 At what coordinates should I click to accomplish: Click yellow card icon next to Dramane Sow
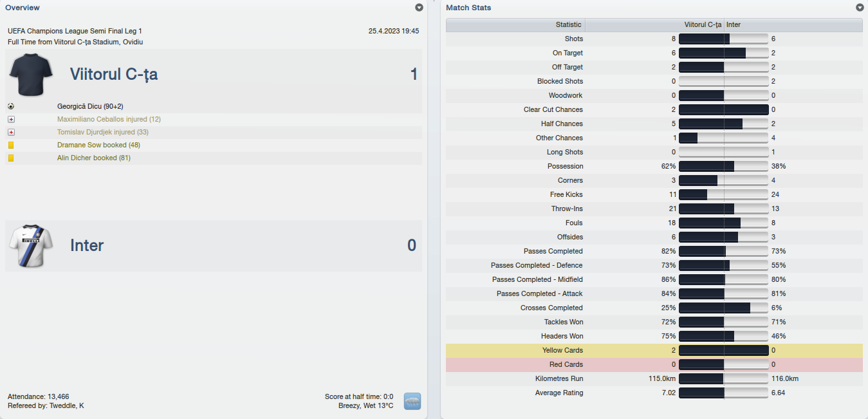pos(11,145)
